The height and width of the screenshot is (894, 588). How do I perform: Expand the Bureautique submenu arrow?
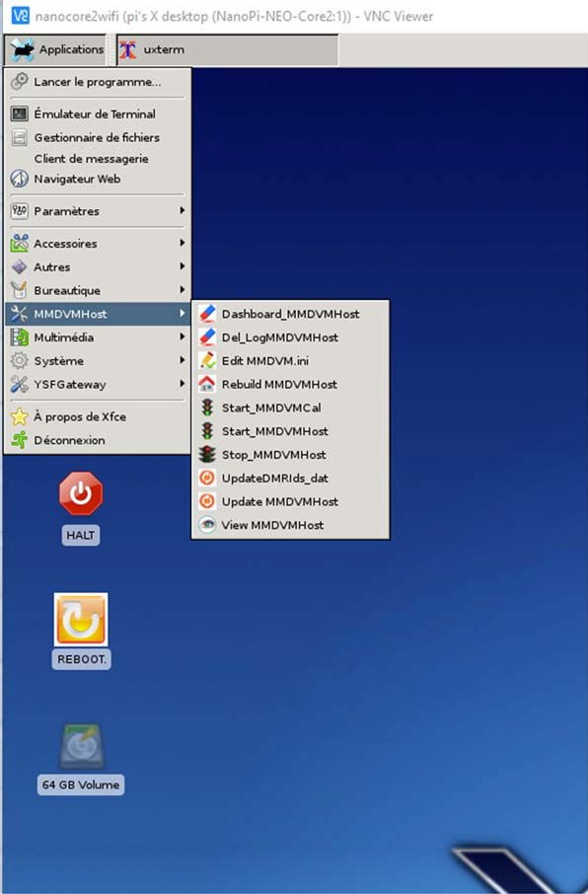tap(182, 290)
